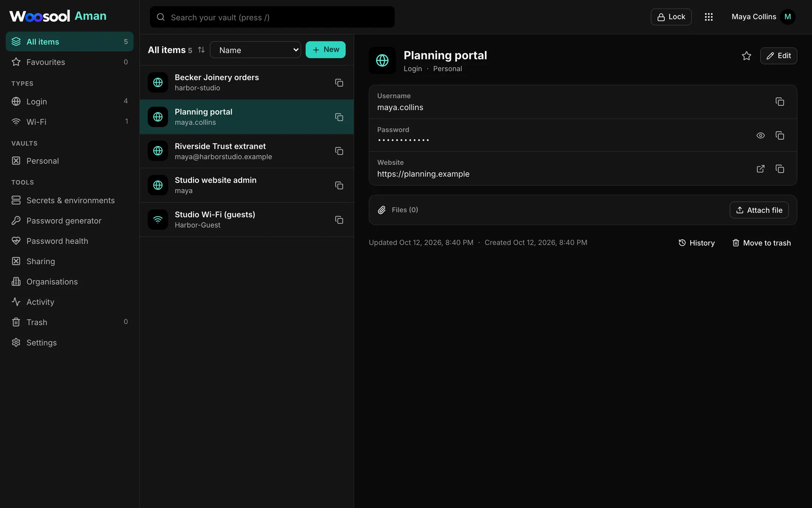Copy Riverside Trust extranet list entry
This screenshot has width=812, height=508.
pos(339,151)
